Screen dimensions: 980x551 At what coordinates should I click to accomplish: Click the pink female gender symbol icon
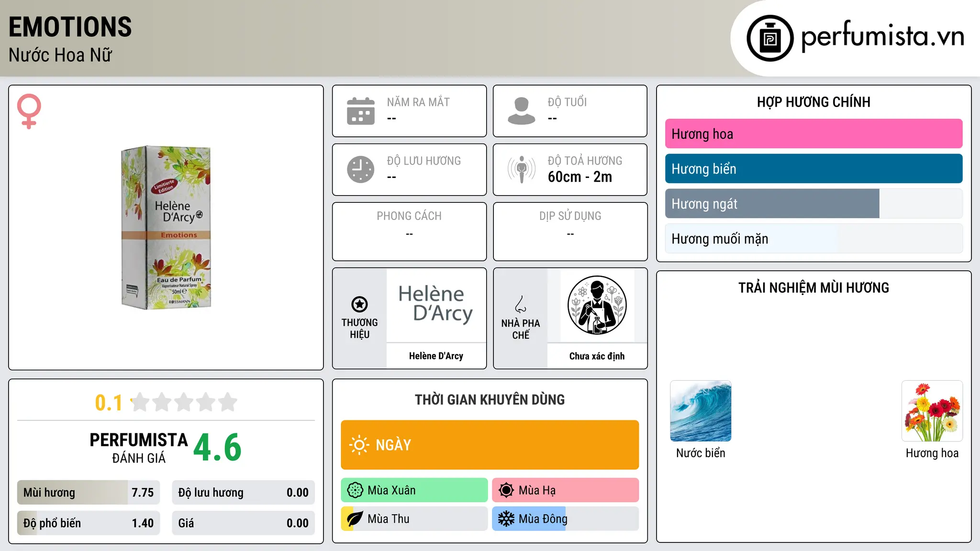pos(29,111)
